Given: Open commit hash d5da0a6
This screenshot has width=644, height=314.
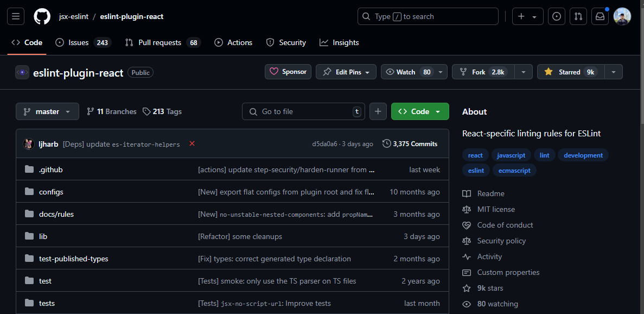Looking at the screenshot, I should point(324,144).
